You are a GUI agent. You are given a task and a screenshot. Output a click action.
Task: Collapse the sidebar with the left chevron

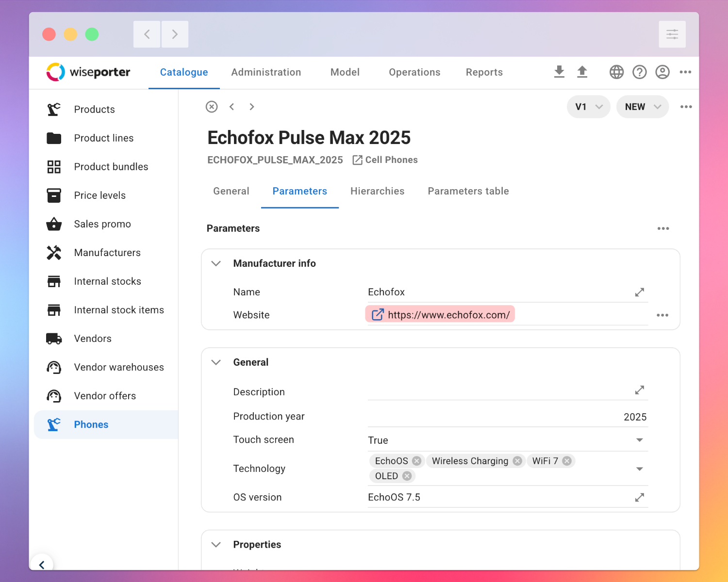(x=42, y=565)
